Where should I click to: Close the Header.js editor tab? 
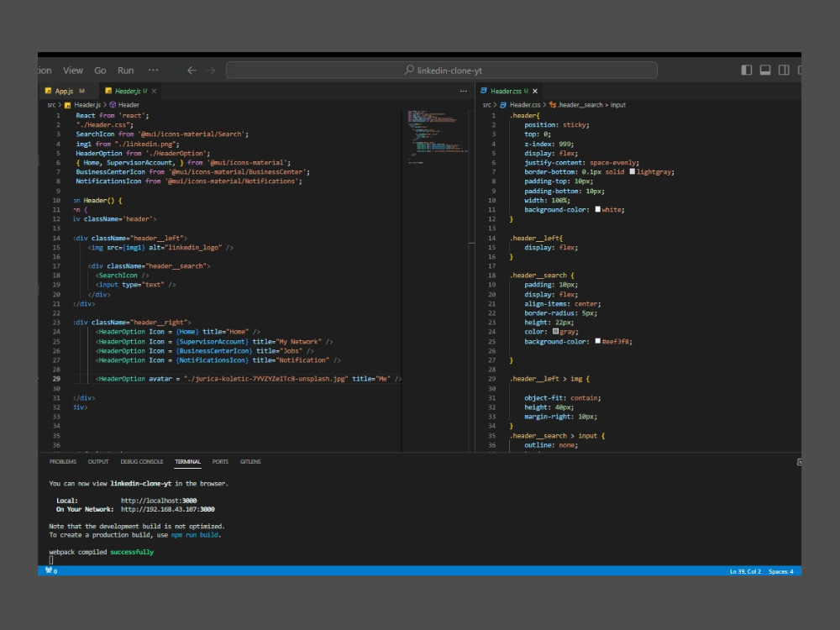click(x=155, y=91)
